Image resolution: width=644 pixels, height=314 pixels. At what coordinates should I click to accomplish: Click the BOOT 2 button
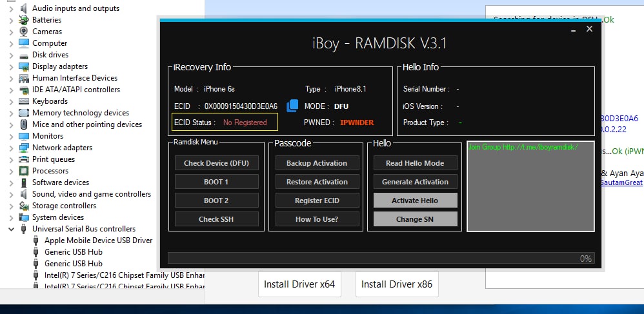point(216,201)
